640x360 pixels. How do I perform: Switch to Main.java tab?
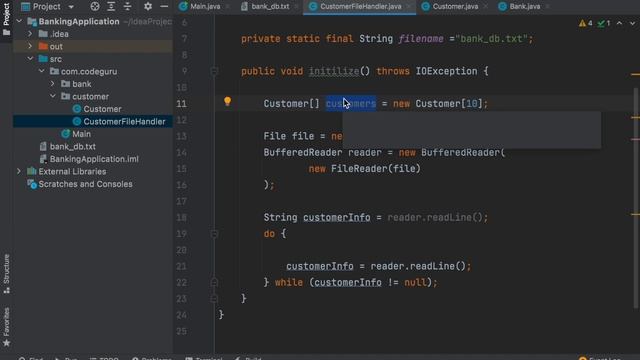click(205, 7)
